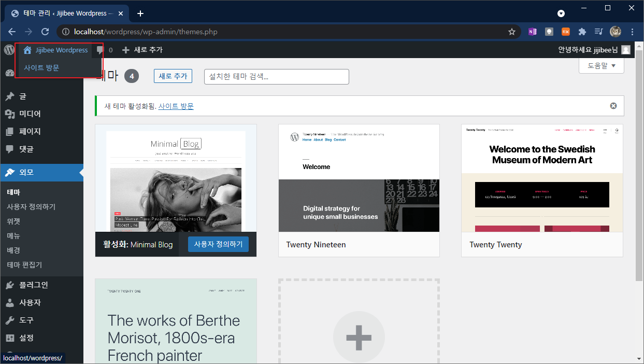Open the Chrome extensions puzzle icon

[582, 32]
